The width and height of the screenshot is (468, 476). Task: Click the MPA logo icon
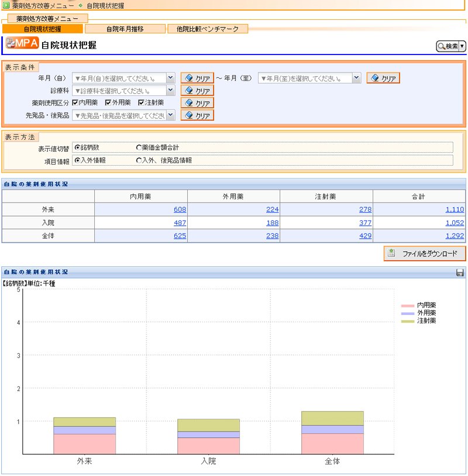click(x=22, y=43)
